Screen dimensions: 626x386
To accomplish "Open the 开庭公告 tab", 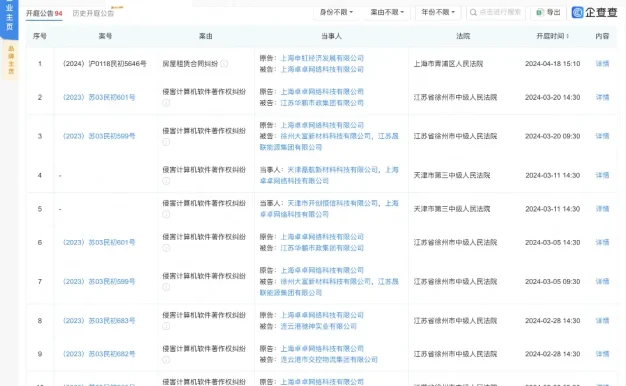I will (x=44, y=13).
